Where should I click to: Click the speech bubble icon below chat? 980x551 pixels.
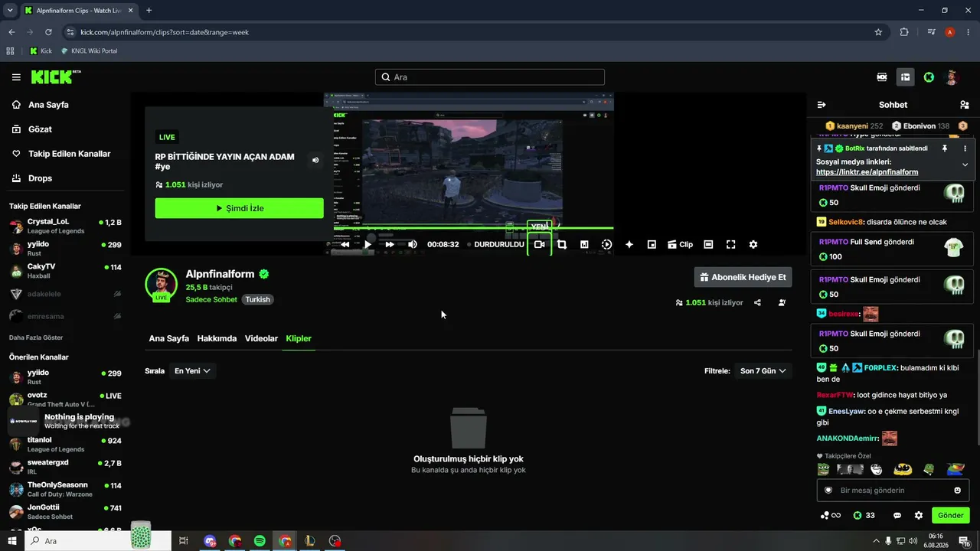click(897, 516)
